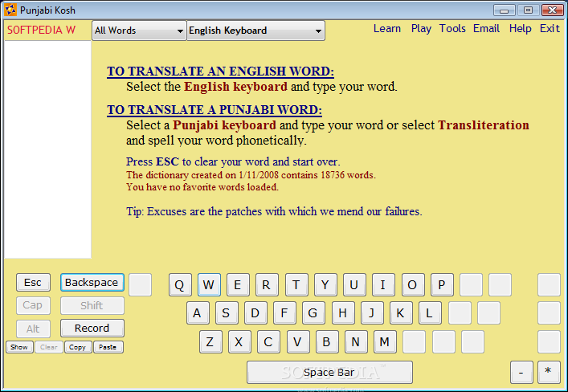The height and width of the screenshot is (392, 568).
Task: Click the Record button
Action: coord(92,329)
